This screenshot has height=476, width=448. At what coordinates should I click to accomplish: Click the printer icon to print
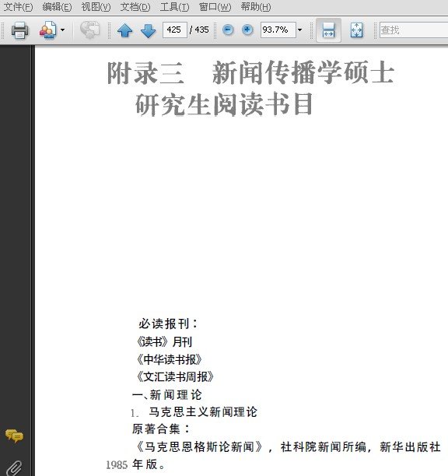[x=19, y=30]
